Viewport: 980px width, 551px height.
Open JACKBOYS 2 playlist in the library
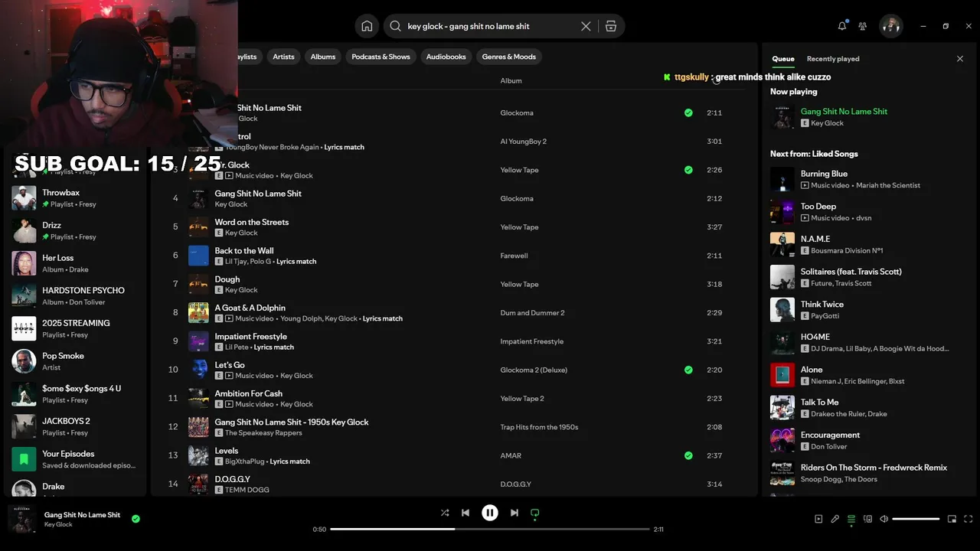(x=74, y=426)
